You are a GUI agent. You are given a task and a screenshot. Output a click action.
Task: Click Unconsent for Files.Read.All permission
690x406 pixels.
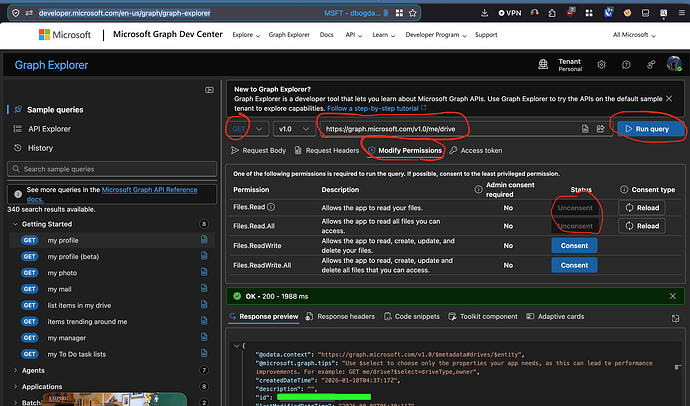point(575,226)
